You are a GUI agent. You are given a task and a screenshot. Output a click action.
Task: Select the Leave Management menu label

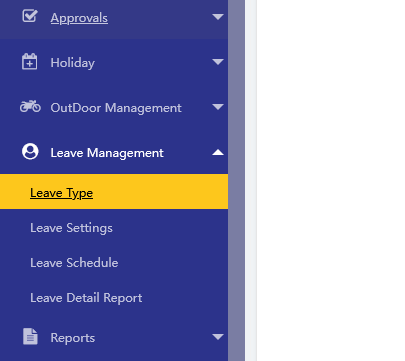point(107,153)
